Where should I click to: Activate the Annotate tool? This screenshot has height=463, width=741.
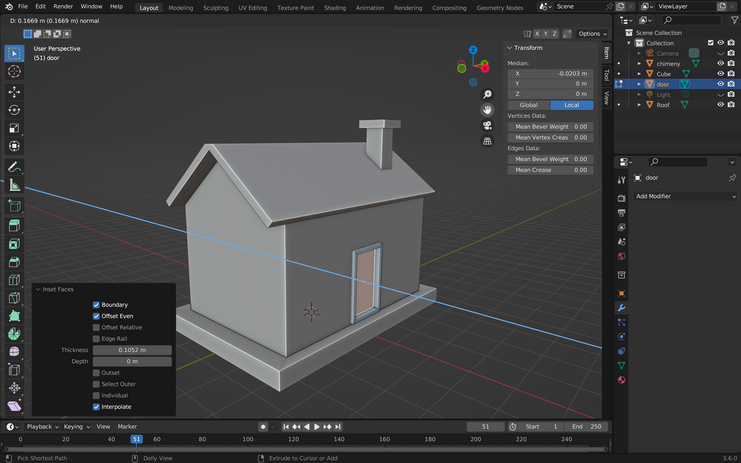point(14,167)
